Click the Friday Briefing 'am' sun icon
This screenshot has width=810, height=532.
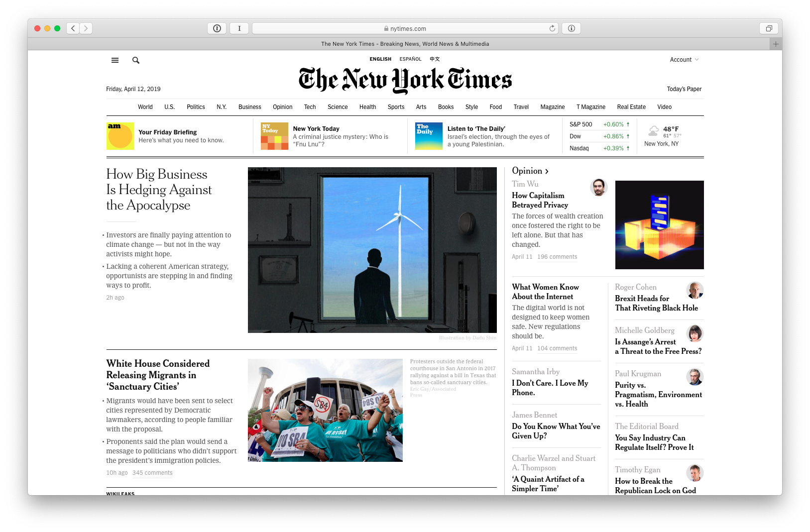point(120,136)
